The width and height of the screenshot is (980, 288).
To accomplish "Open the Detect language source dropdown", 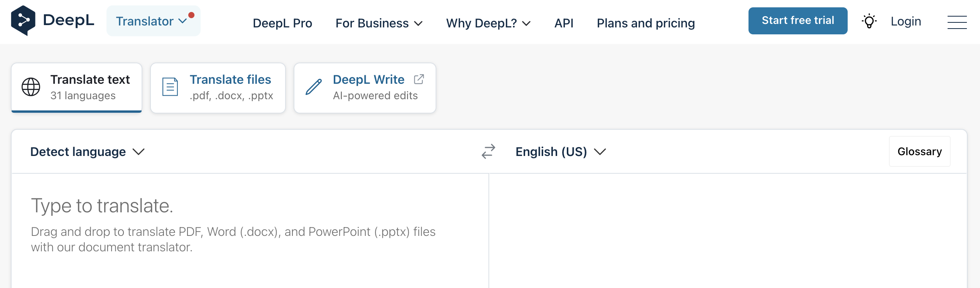I will (x=87, y=152).
